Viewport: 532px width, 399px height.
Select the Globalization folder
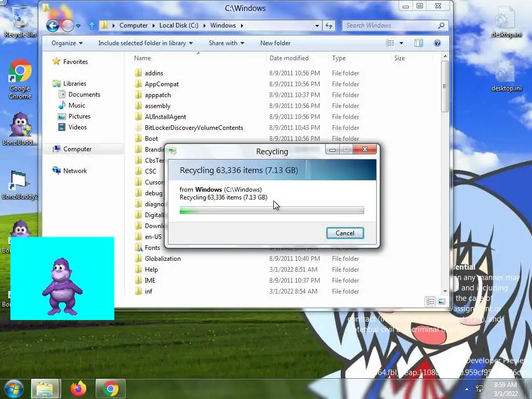(163, 259)
